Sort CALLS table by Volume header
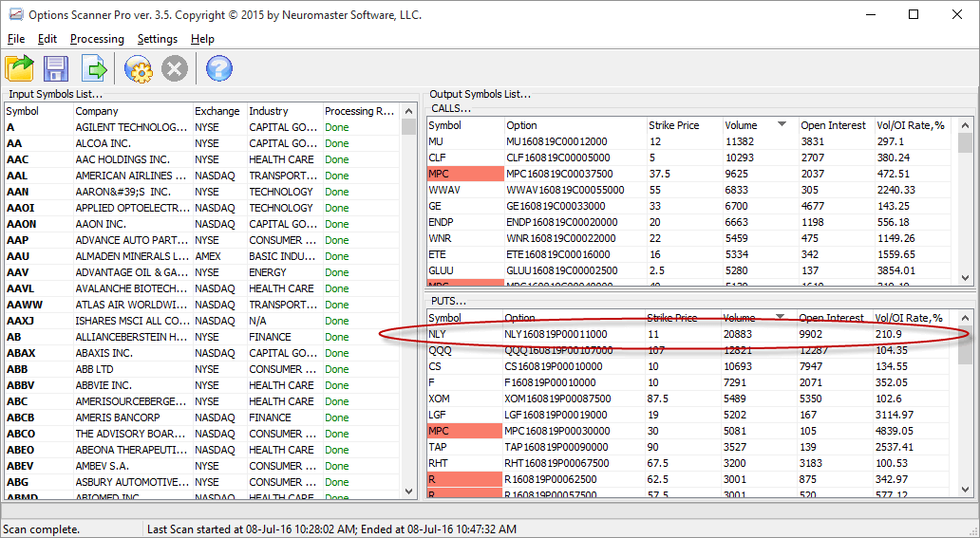980x538 pixels. pyautogui.click(x=761, y=125)
